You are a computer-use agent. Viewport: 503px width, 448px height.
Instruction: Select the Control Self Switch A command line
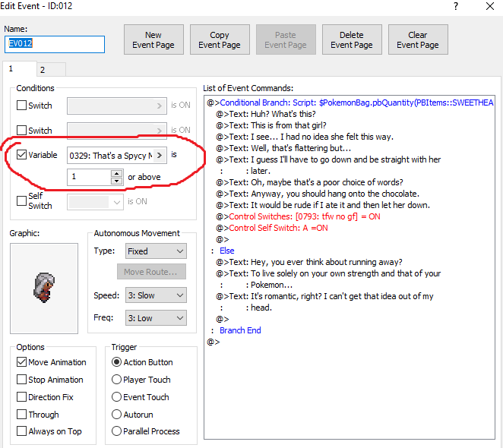pyautogui.click(x=278, y=228)
